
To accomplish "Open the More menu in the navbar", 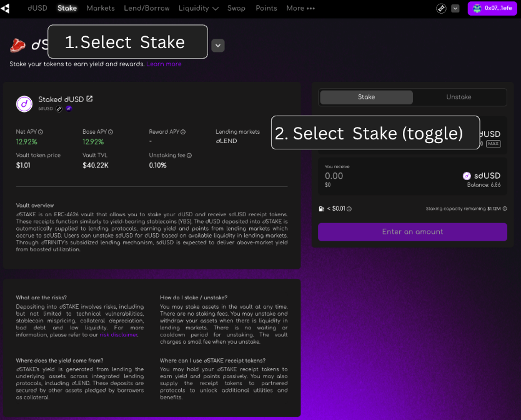I will [x=300, y=8].
